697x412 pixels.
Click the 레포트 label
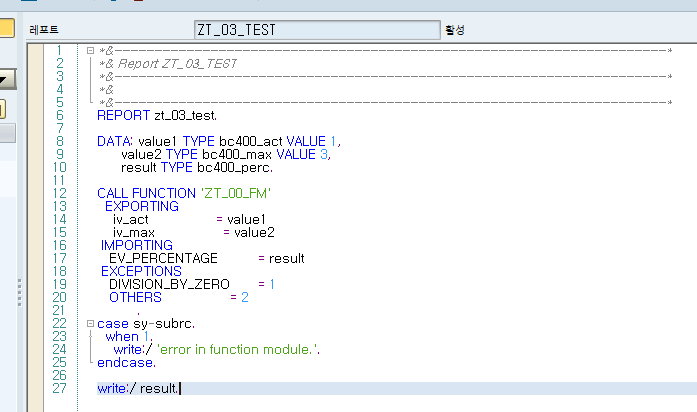tap(44, 30)
